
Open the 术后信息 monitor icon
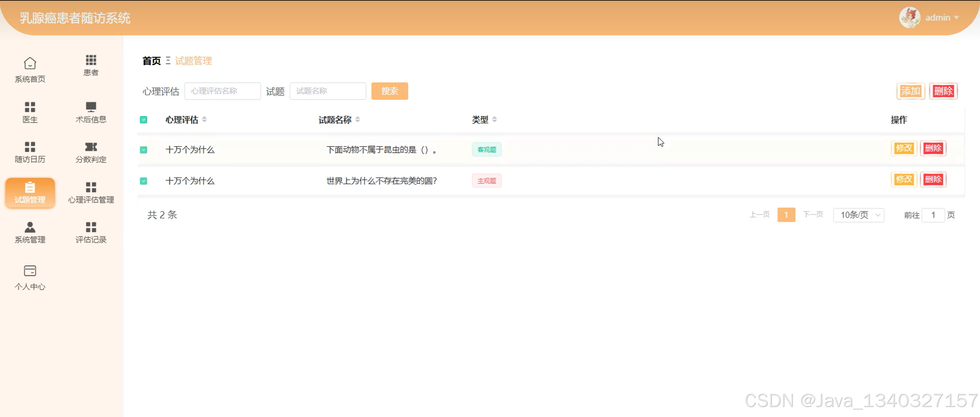click(x=91, y=107)
